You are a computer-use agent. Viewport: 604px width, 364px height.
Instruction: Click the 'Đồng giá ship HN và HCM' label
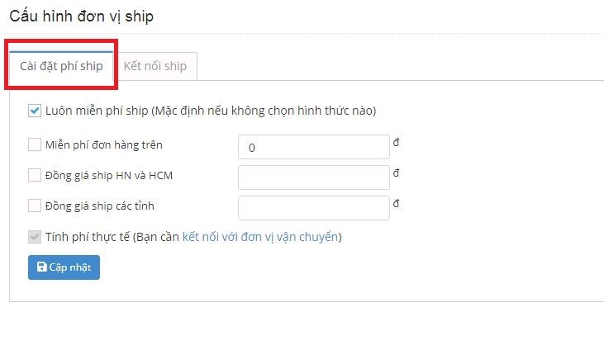click(109, 176)
